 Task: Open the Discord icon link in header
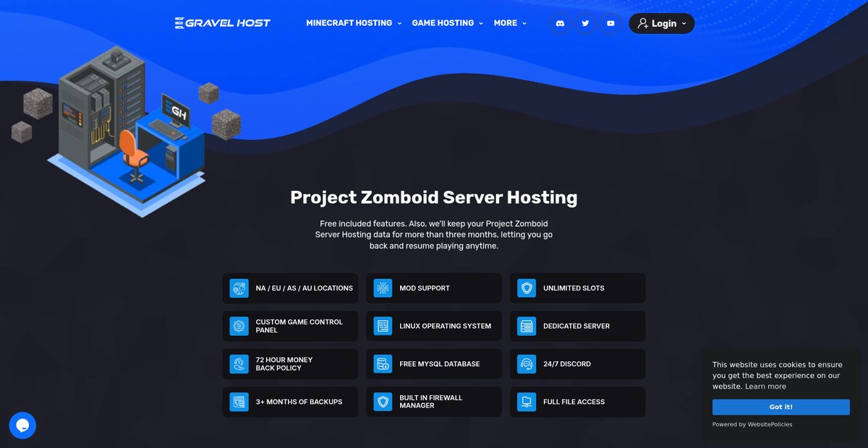click(559, 23)
